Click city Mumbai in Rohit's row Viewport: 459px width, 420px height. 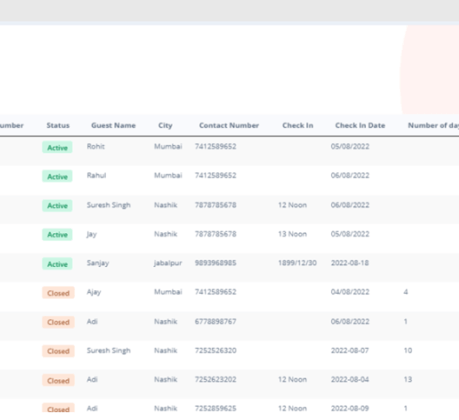(168, 146)
